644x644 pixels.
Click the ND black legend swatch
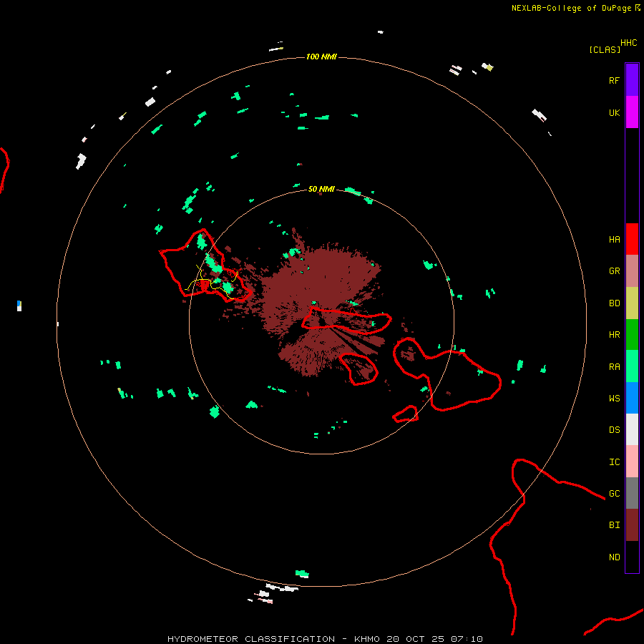point(632,557)
